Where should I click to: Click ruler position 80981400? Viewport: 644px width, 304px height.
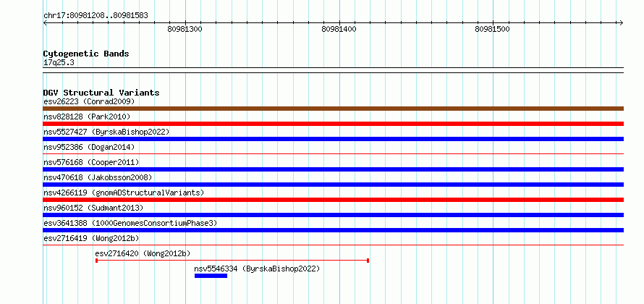point(339,29)
